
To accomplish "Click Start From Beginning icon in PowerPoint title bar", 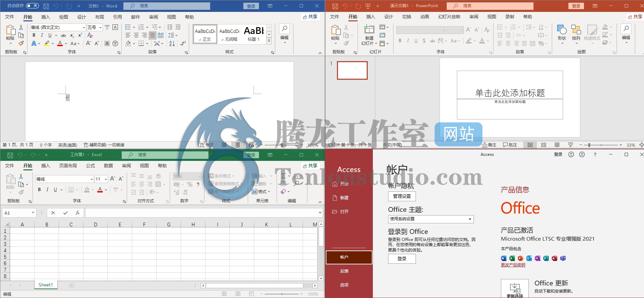I will [368, 6].
